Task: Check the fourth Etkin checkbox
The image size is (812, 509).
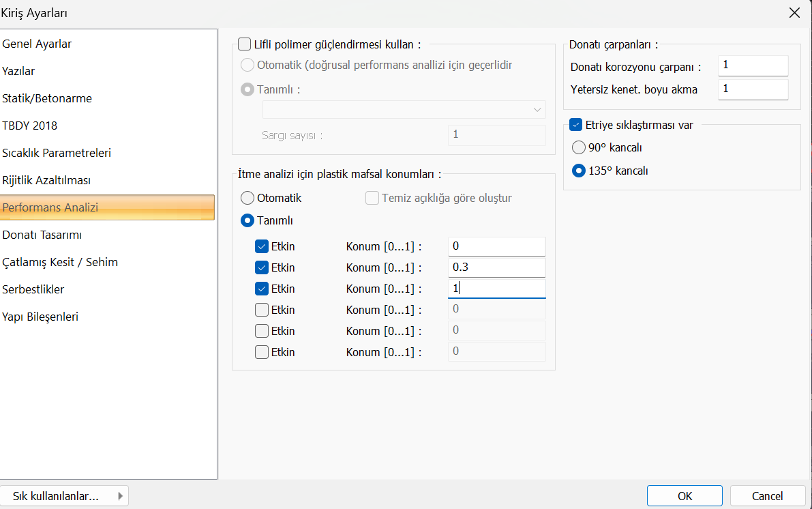Action: [x=262, y=310]
